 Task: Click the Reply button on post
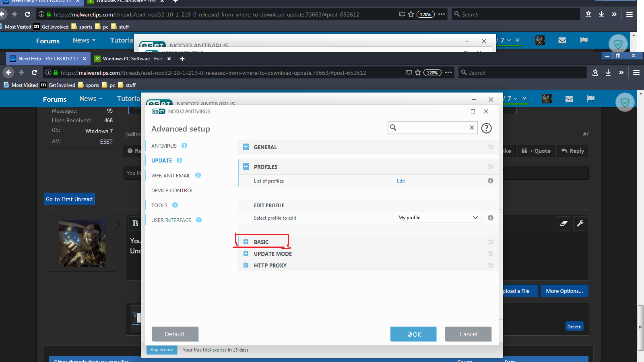coord(572,151)
